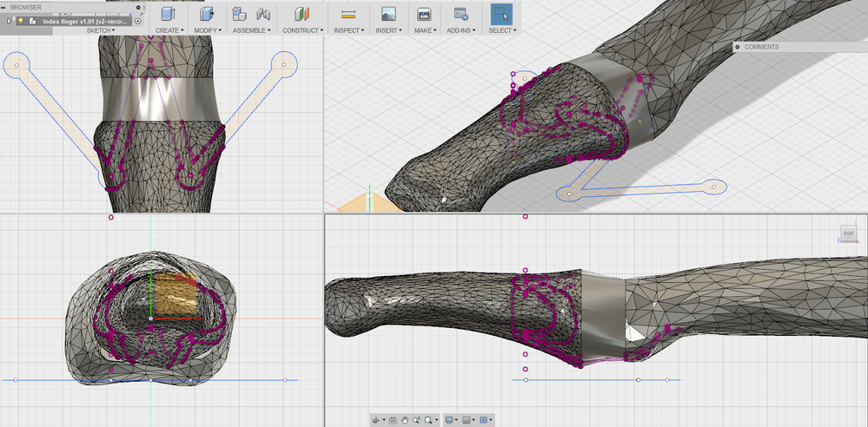Open the ADD-INS dropdown menu

461,30
